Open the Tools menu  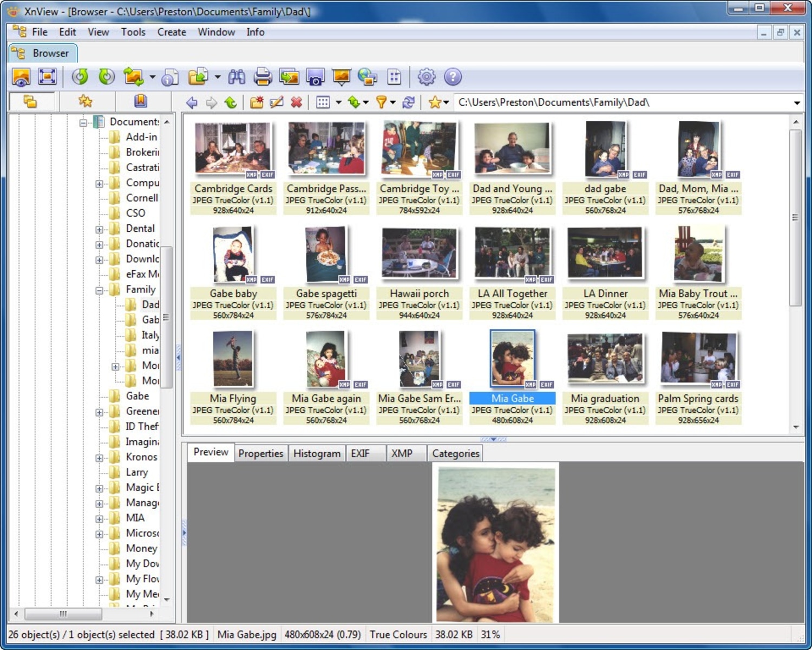click(x=133, y=32)
